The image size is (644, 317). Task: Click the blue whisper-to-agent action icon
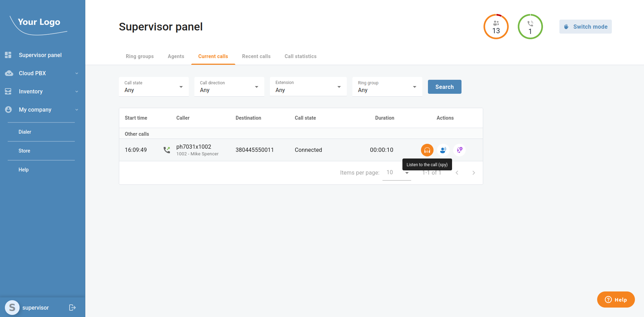pyautogui.click(x=443, y=150)
